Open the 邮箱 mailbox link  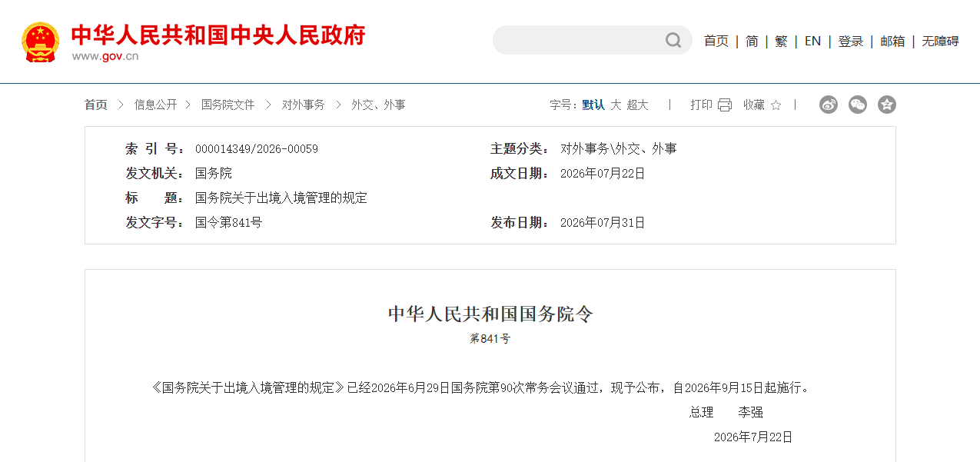point(892,42)
